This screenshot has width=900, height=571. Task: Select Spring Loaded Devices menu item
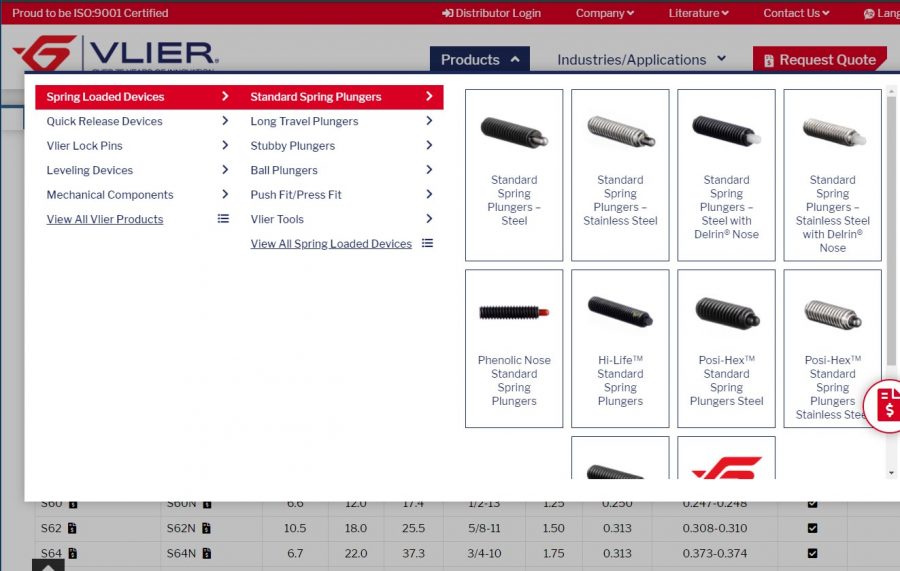(137, 97)
